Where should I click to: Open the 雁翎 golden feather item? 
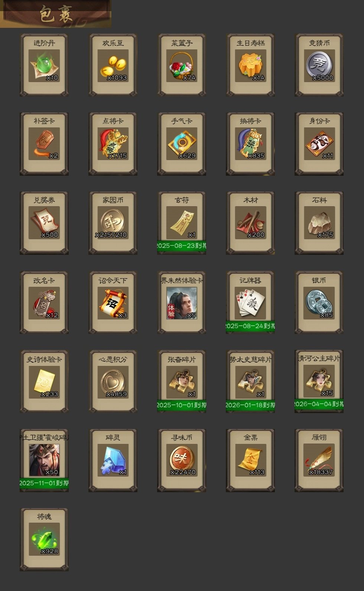click(319, 461)
